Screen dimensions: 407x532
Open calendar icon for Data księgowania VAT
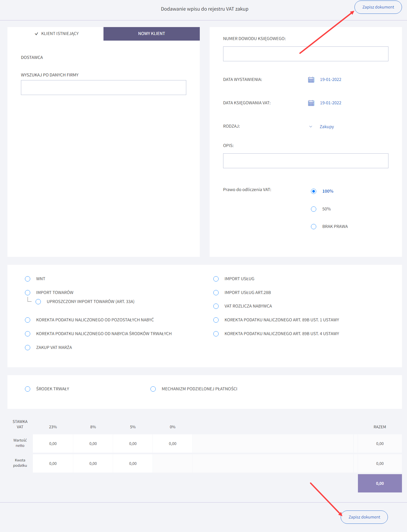click(311, 103)
